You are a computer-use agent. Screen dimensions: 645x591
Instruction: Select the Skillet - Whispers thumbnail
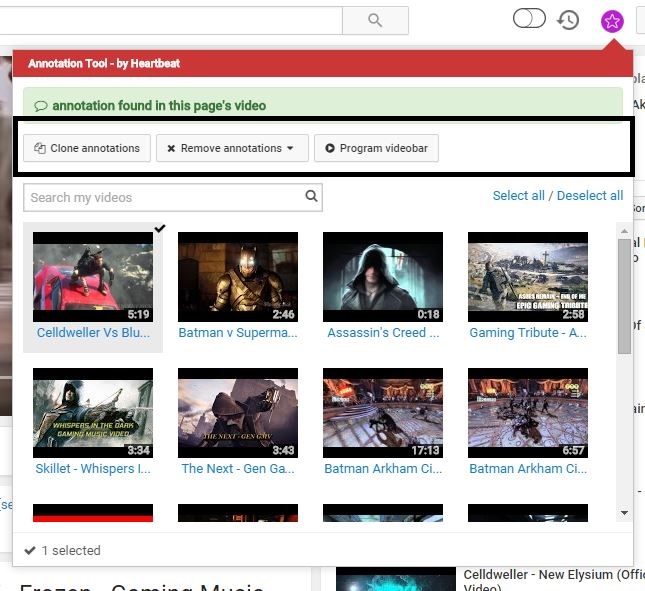pos(93,413)
